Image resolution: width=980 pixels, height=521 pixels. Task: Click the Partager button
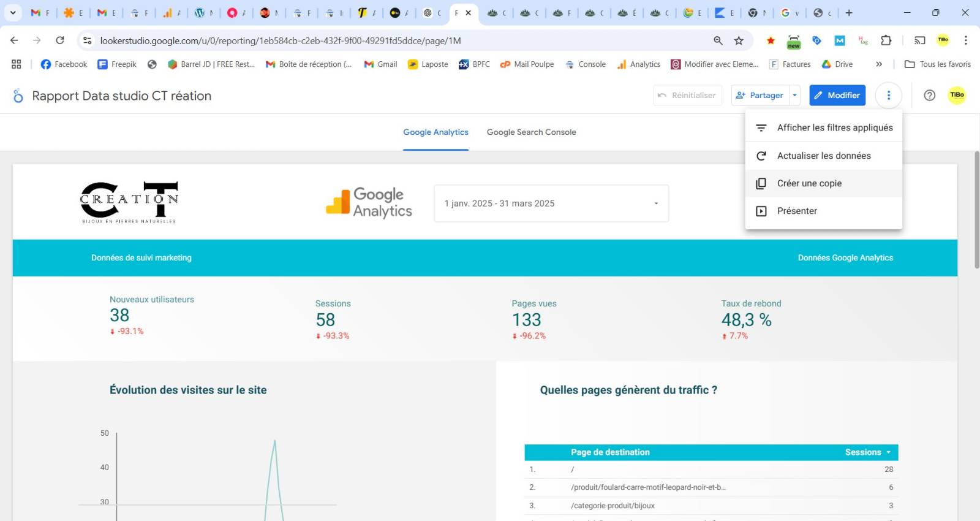[760, 95]
